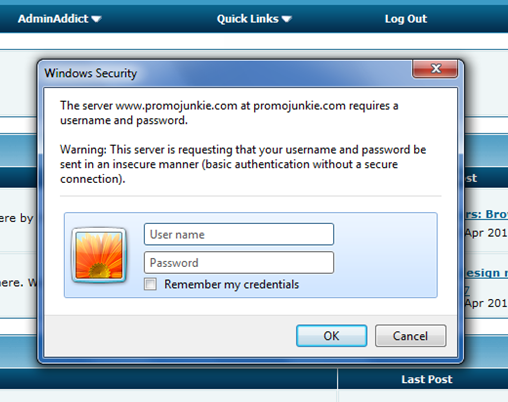Click the arrow icon beside Quick Links
The image size is (508, 402).
[287, 19]
